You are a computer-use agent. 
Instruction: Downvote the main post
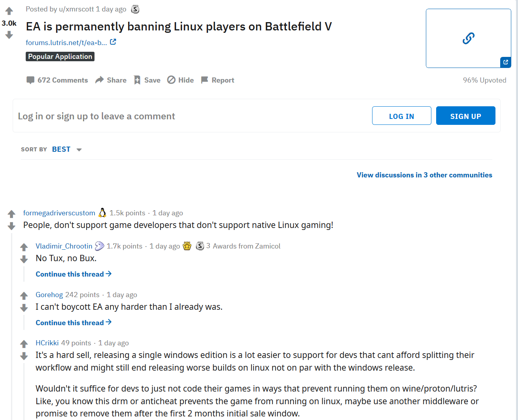pos(9,35)
